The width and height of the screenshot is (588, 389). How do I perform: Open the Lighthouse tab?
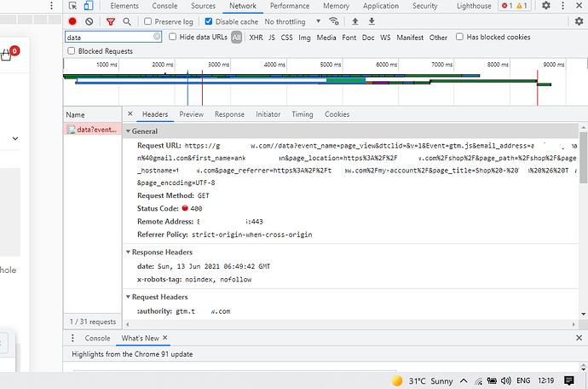point(474,6)
